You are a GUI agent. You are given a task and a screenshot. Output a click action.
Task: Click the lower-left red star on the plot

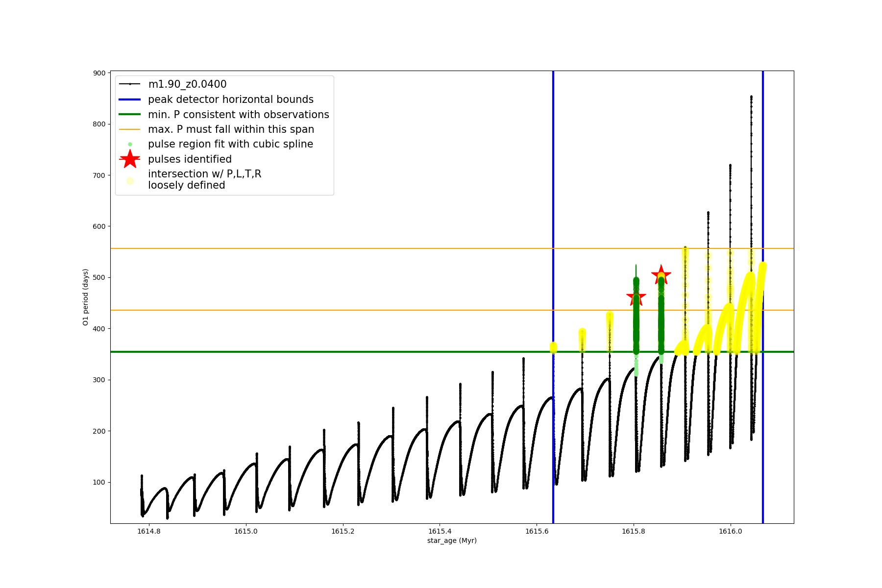click(636, 296)
